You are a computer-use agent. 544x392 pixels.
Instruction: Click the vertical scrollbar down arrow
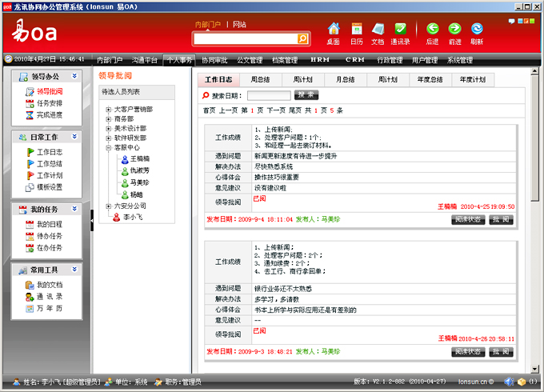(x=534, y=369)
